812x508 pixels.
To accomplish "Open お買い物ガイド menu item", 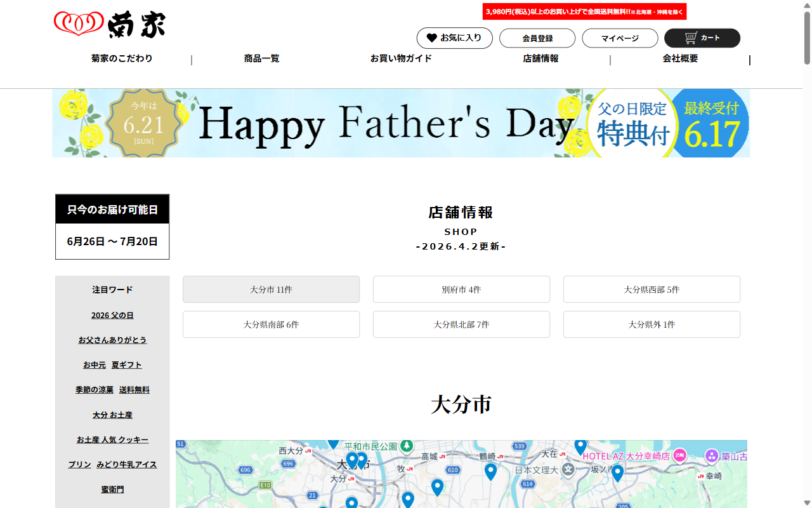I will point(401,58).
